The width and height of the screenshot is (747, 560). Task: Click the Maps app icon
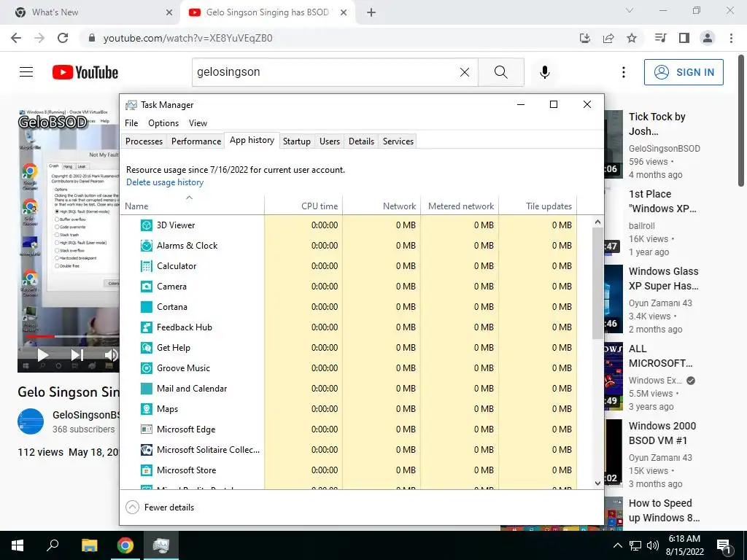click(146, 409)
